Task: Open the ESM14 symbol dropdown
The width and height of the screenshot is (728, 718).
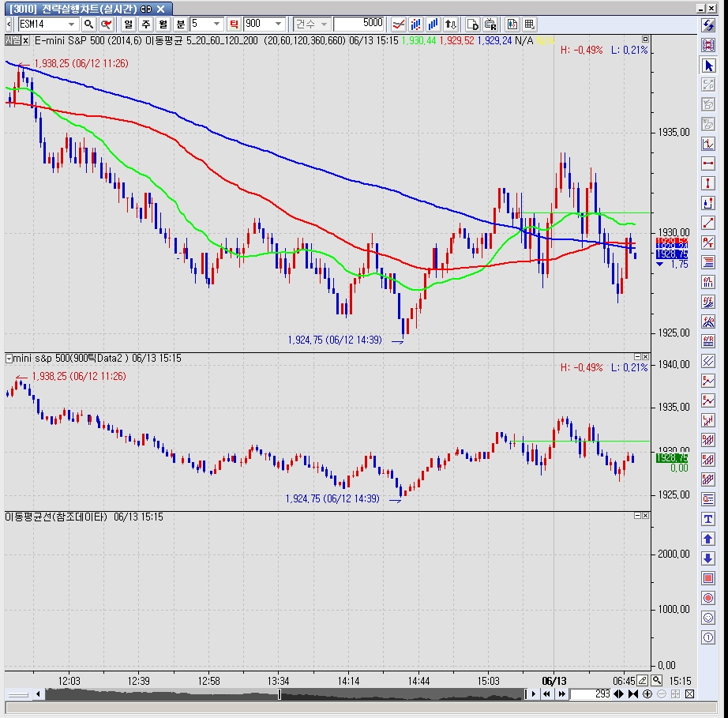Action: coord(71,24)
